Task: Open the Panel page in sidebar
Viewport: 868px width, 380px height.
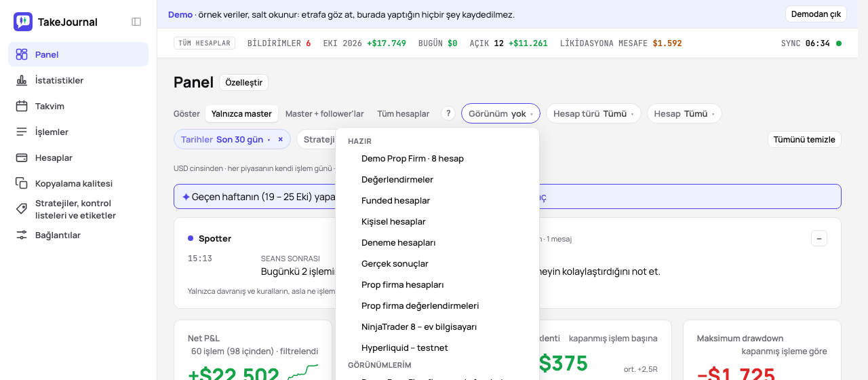Action: tap(78, 54)
